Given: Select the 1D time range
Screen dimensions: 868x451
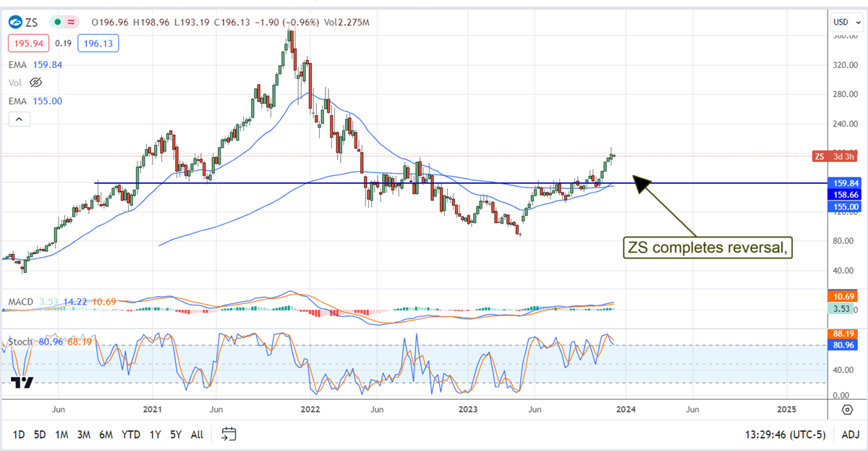Looking at the screenshot, I should tap(19, 434).
